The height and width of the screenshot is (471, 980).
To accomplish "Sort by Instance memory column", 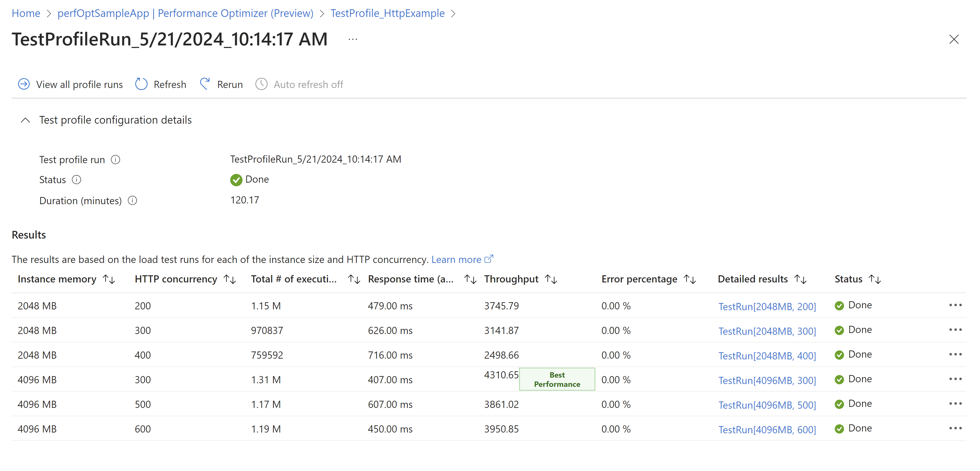I will pos(109,280).
